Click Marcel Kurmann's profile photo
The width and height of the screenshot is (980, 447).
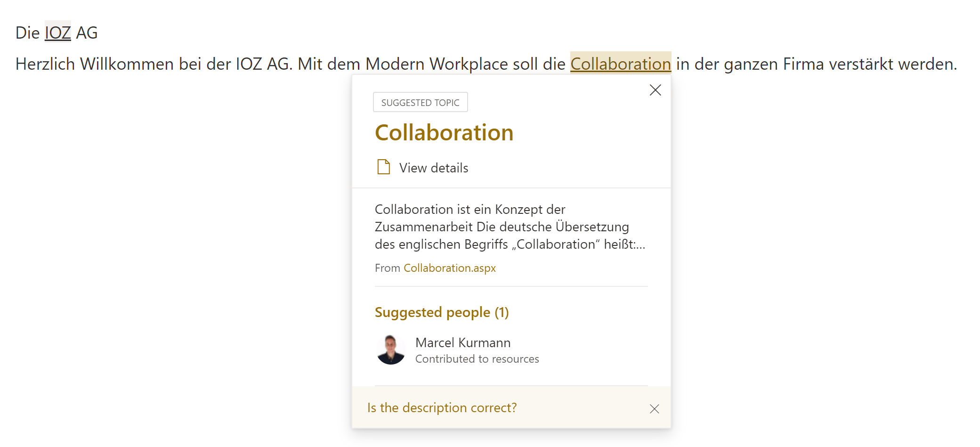(x=390, y=350)
